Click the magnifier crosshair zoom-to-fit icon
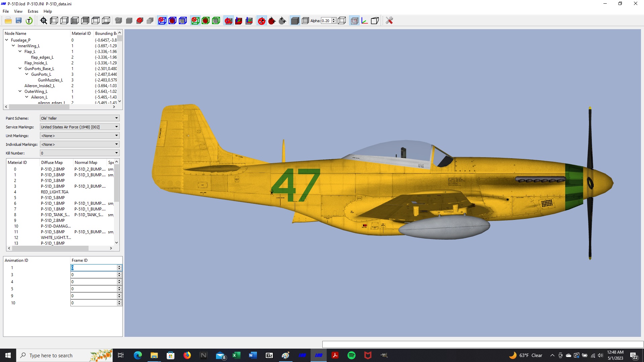Image resolution: width=644 pixels, height=362 pixels. [x=44, y=21]
